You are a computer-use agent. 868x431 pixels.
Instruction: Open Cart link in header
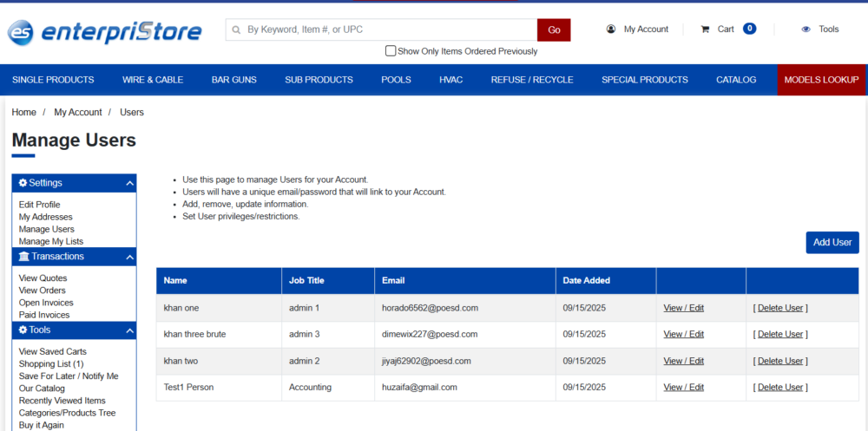tap(726, 29)
